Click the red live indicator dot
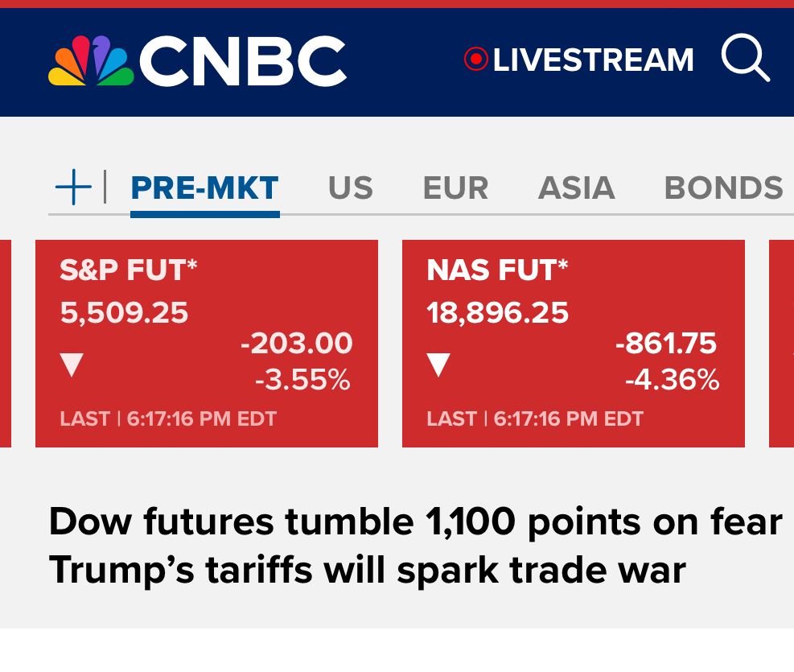This screenshot has height=672, width=794. point(475,60)
